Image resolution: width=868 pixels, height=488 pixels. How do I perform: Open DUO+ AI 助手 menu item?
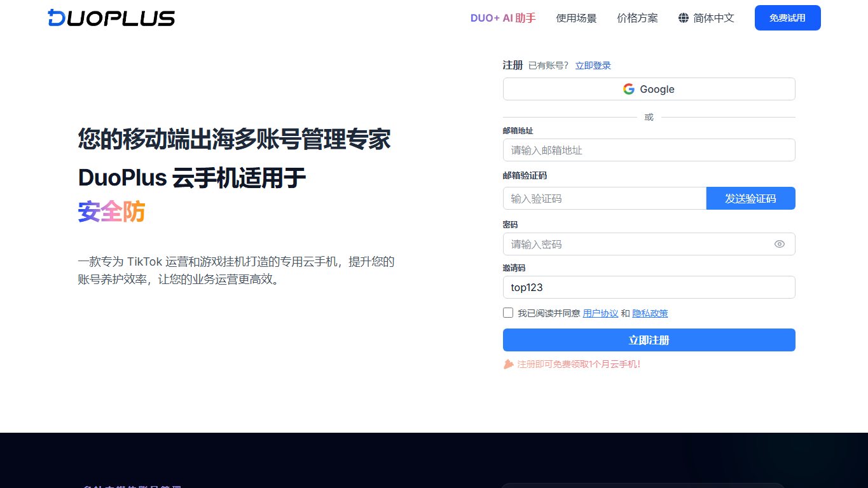[503, 18]
